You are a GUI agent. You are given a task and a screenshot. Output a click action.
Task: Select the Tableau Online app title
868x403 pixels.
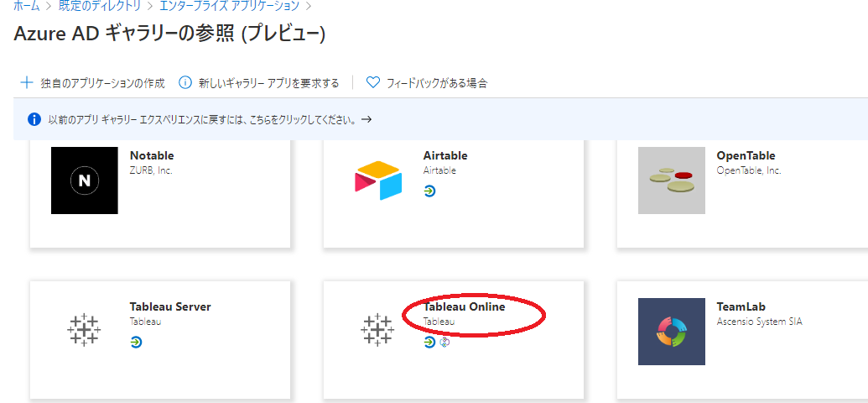464,306
